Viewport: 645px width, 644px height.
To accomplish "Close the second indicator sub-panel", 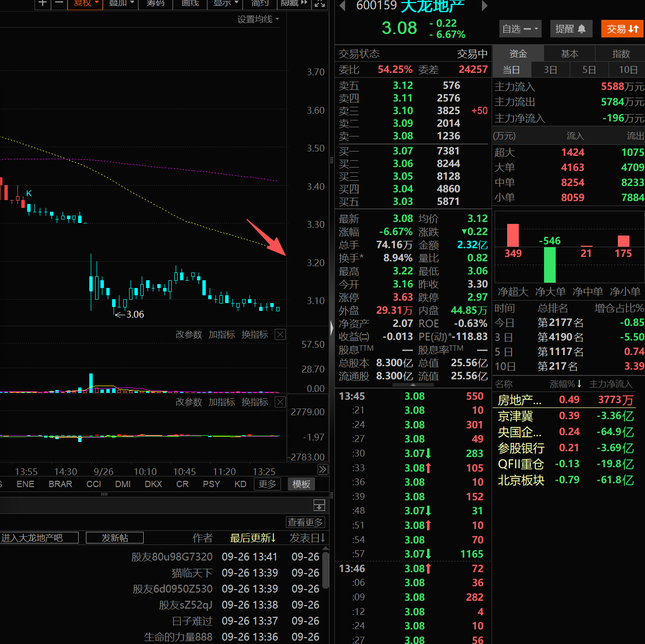I will pos(280,402).
